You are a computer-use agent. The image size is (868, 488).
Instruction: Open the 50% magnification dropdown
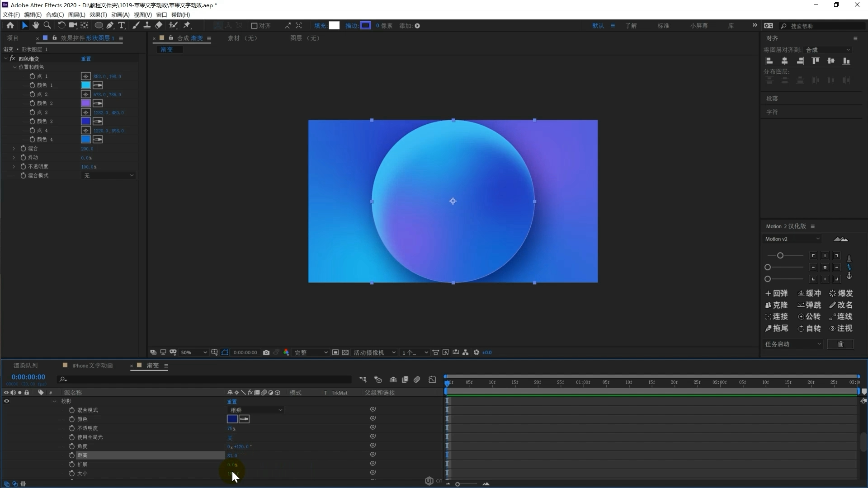click(x=193, y=352)
